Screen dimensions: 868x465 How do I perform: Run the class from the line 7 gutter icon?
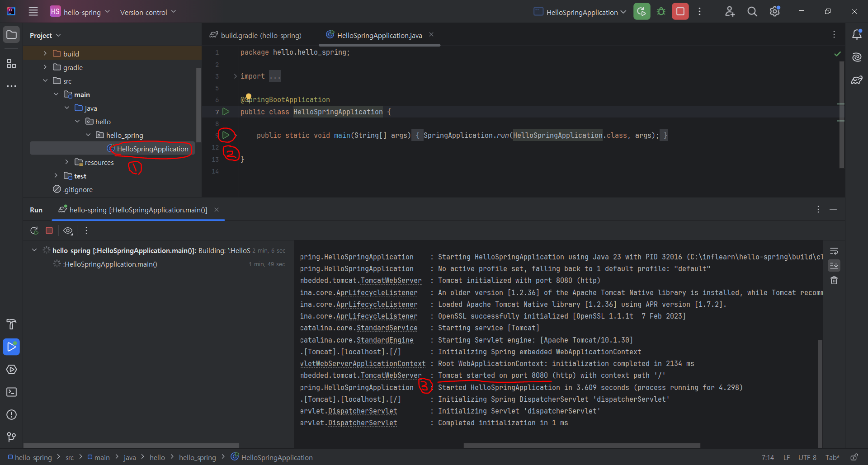[226, 112]
